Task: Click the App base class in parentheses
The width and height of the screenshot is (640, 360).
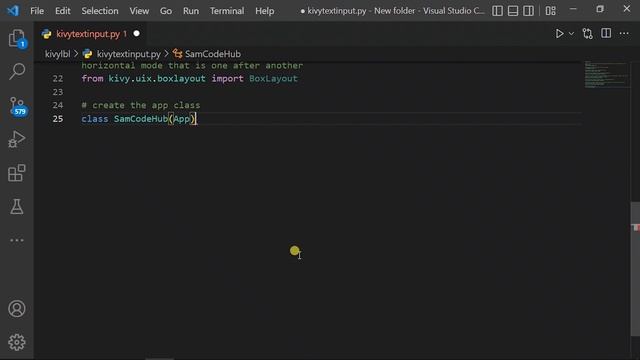Action: tap(182, 119)
